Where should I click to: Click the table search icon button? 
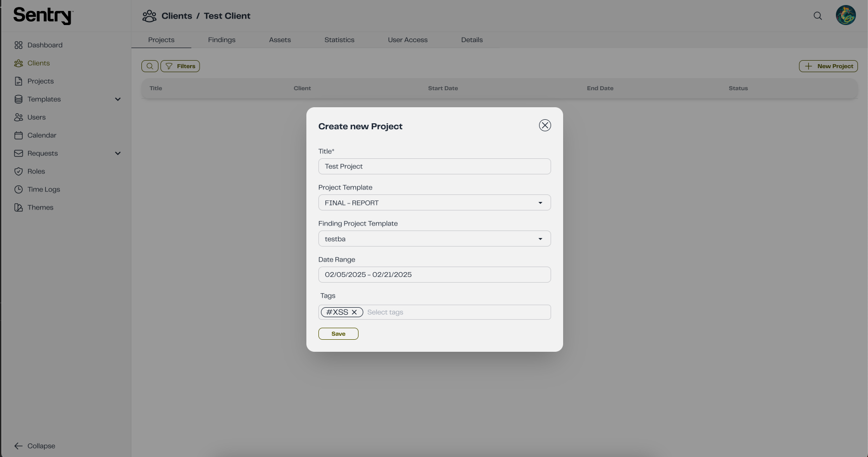tap(150, 66)
